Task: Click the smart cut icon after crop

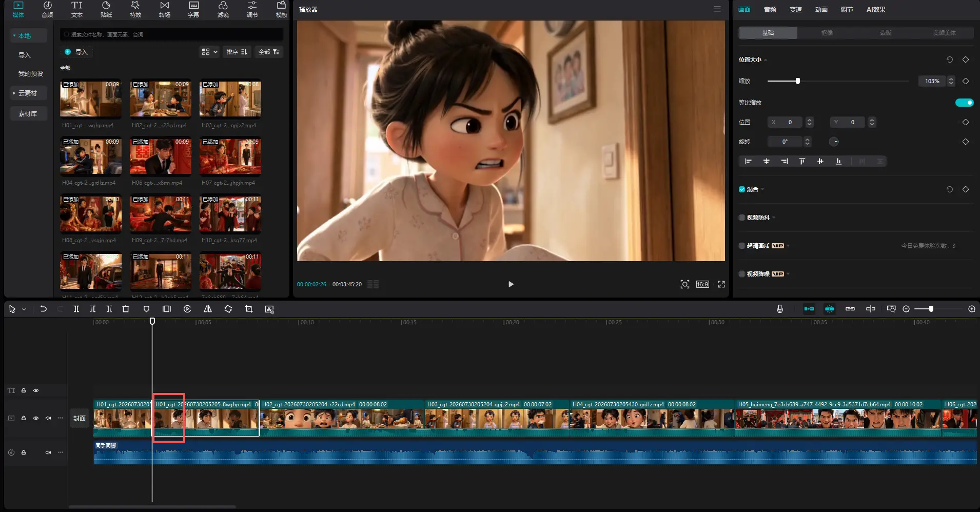Action: [269, 309]
